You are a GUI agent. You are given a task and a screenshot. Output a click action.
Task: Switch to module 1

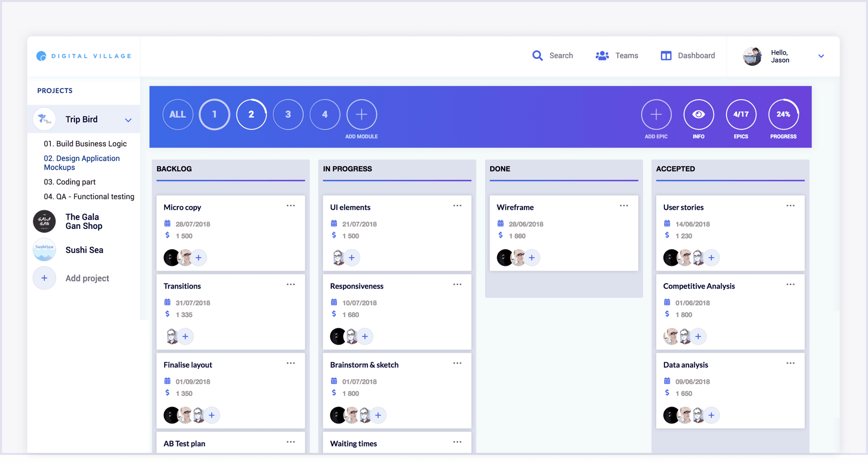(x=214, y=115)
